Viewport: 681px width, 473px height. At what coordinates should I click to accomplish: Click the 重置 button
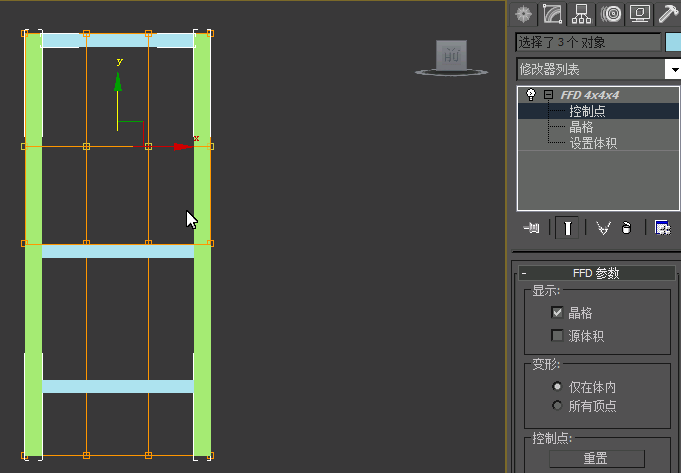coord(597,459)
